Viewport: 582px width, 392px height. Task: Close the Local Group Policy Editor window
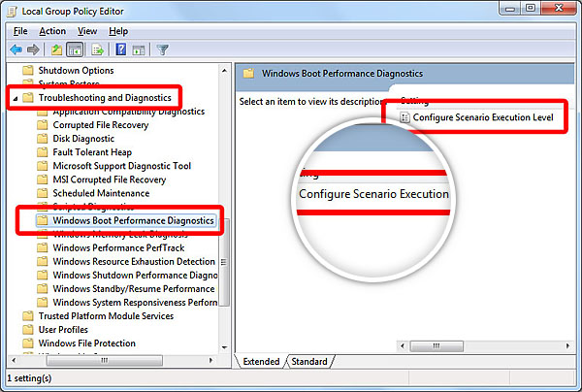point(559,8)
